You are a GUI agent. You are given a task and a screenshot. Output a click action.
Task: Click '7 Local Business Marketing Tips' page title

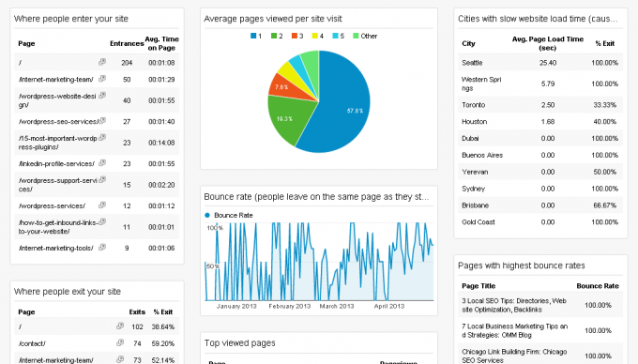[515, 330]
